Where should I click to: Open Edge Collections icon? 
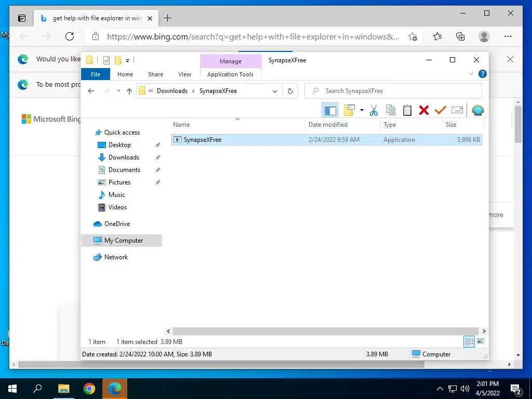pyautogui.click(x=460, y=36)
